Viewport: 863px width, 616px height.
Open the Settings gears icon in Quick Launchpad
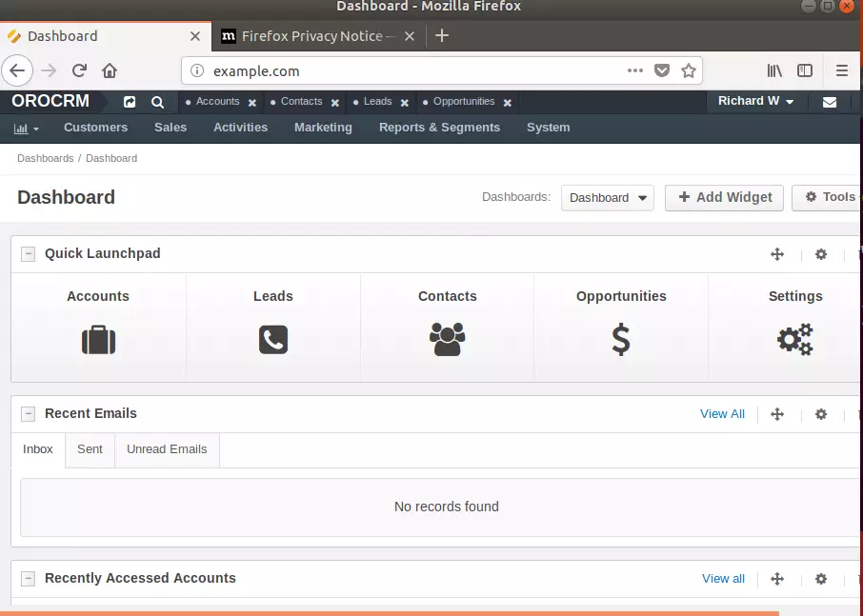795,339
